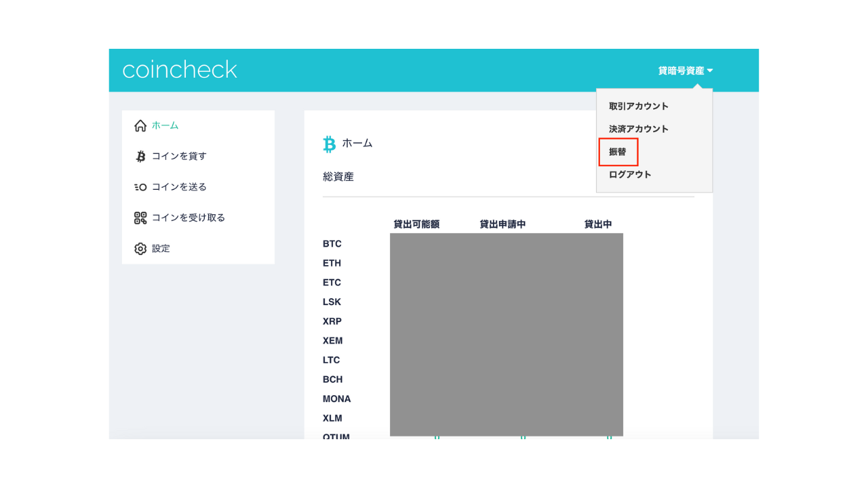Select the XRP row in the asset list
The height and width of the screenshot is (488, 868).
tap(332, 321)
